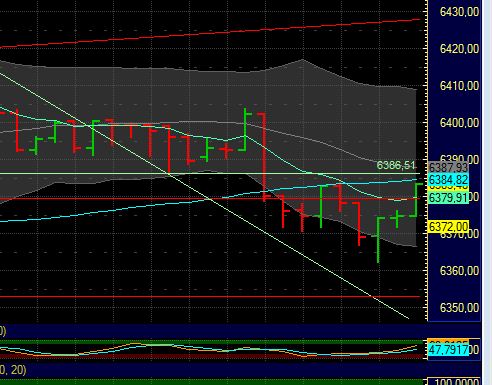
Task: Click the 6386,51 label on the chart
Action: point(396,165)
